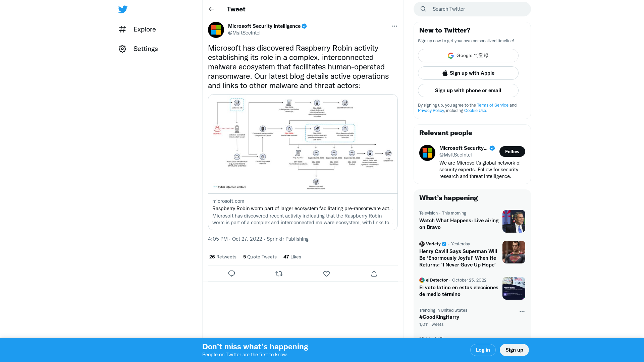Image resolution: width=644 pixels, height=362 pixels.
Task: Click Sign up with Apple
Action: (x=468, y=73)
